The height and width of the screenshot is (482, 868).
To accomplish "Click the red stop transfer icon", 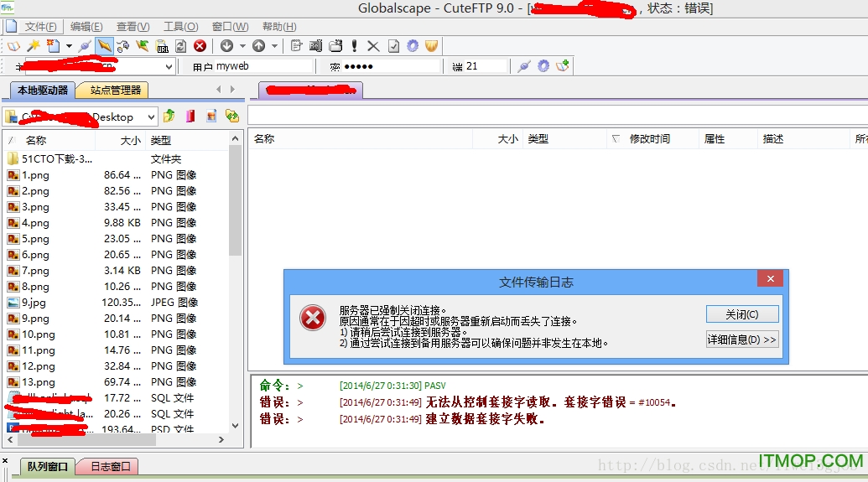I will coord(200,46).
